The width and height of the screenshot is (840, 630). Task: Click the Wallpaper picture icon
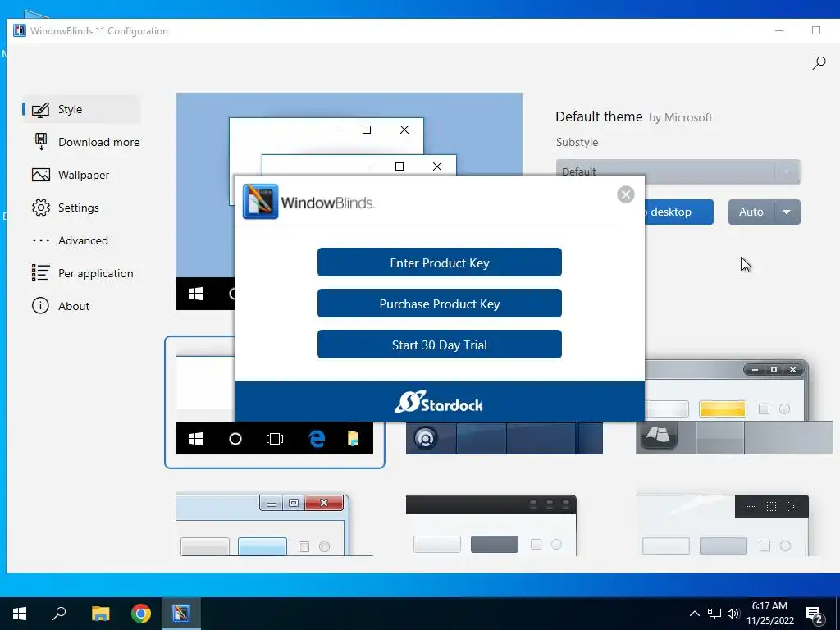(x=41, y=175)
